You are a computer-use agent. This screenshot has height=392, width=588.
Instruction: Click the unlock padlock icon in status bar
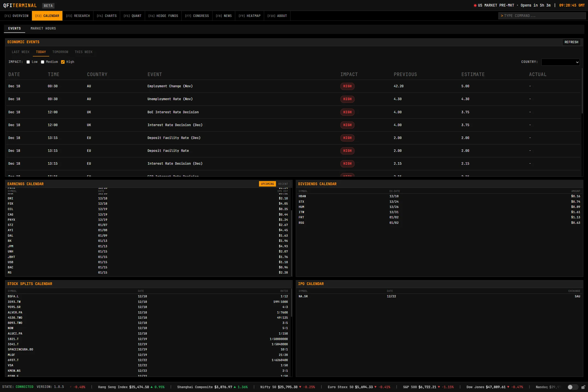pos(583,387)
